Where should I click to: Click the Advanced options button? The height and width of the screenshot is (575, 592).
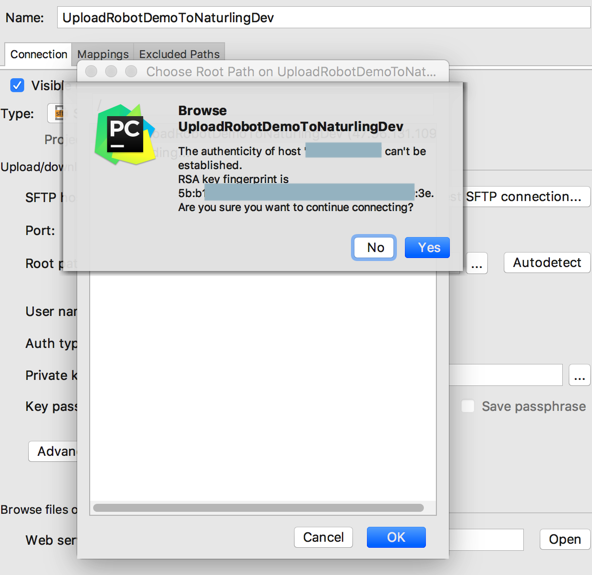pyautogui.click(x=53, y=451)
